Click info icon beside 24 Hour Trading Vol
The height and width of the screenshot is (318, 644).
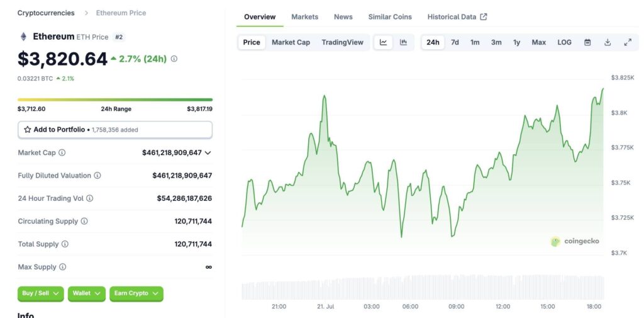pos(89,198)
